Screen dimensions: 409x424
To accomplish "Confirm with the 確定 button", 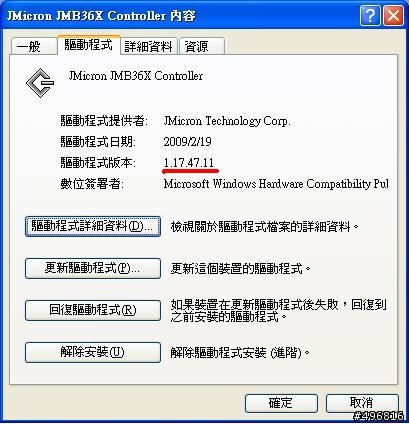I will [281, 403].
